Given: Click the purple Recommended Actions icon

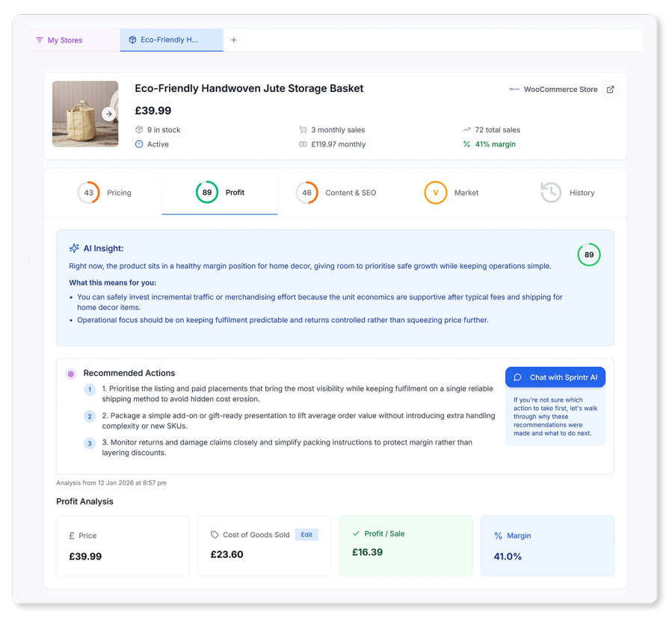Looking at the screenshot, I should (71, 373).
